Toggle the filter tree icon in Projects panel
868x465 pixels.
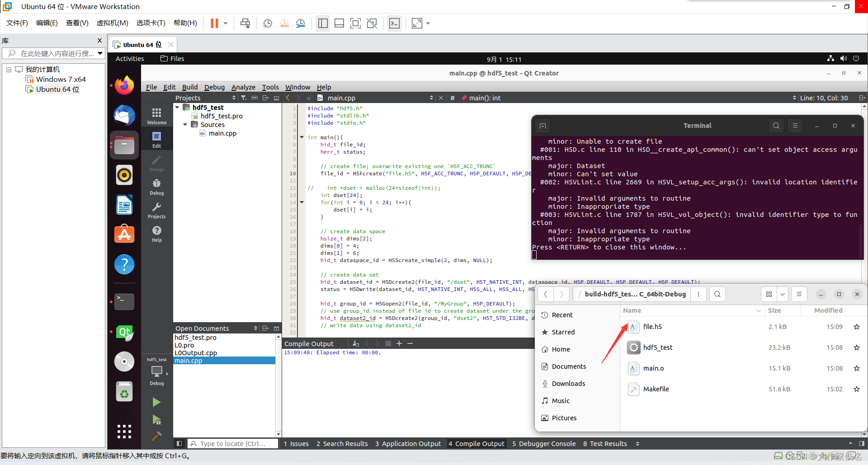coord(244,98)
